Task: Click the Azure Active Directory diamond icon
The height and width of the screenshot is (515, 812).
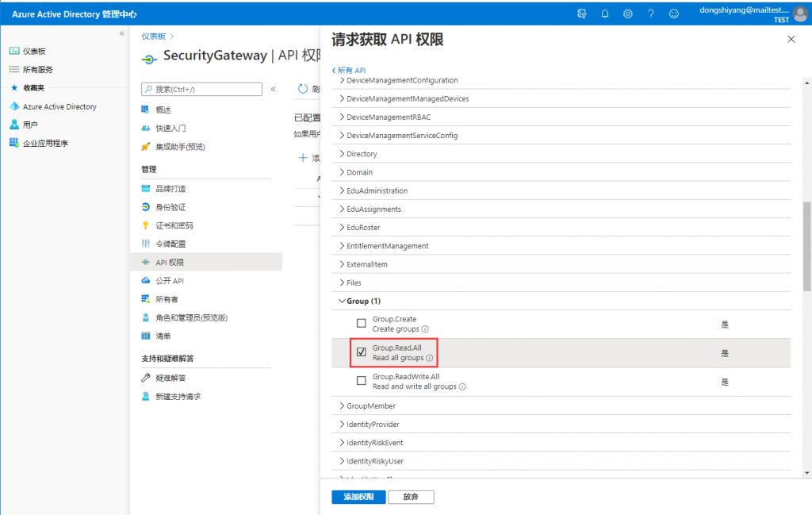Action: [x=14, y=106]
